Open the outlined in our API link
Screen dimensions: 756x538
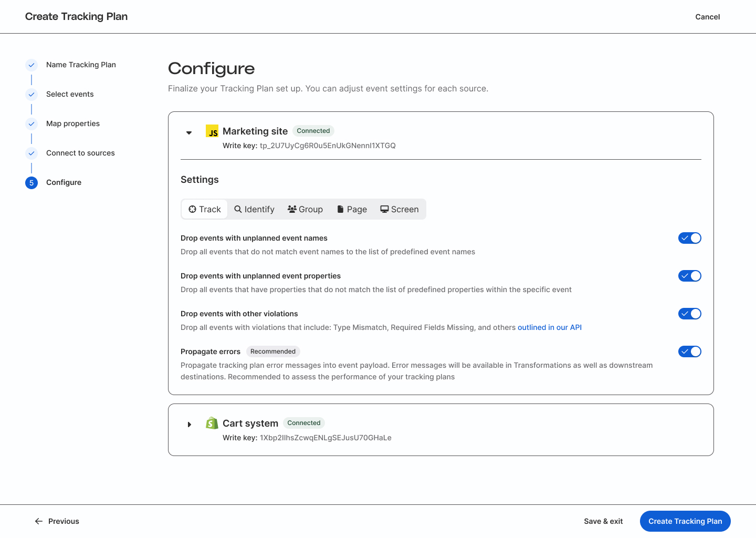coord(550,327)
